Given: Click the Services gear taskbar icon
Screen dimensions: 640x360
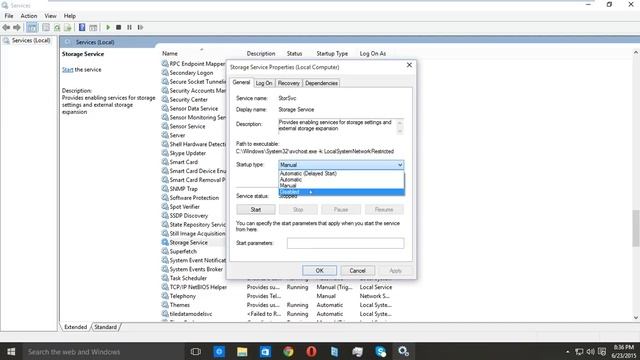Looking at the screenshot, I should tap(403, 351).
